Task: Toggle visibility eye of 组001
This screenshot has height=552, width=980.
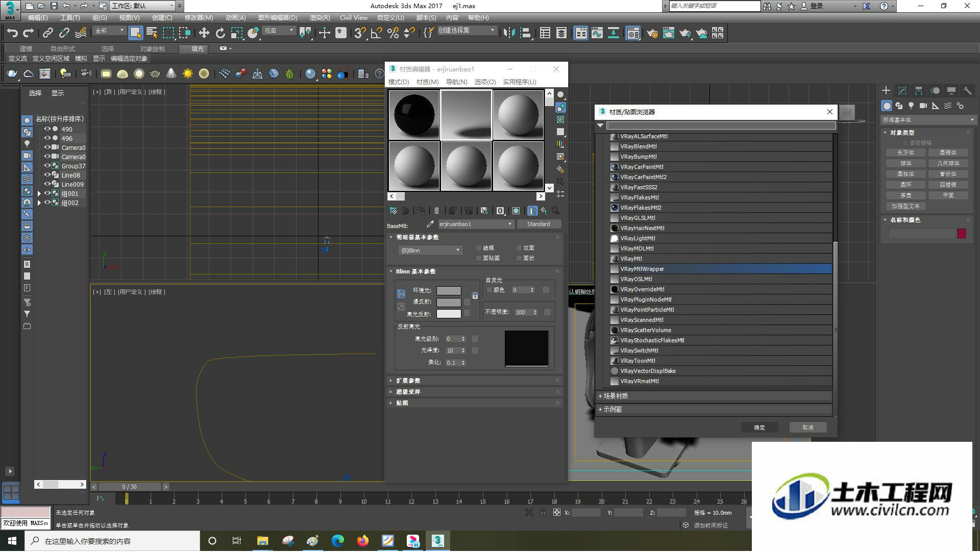Action: click(47, 194)
